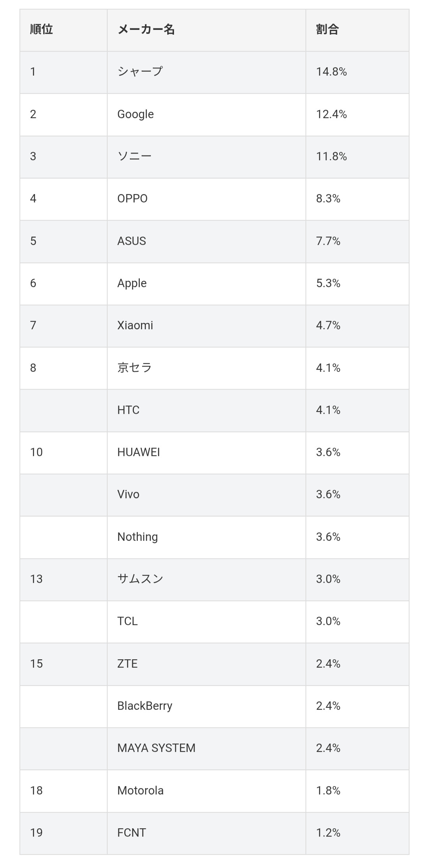Click the OPPO row name
Image resolution: width=429 pixels, height=868 pixels.
click(132, 198)
